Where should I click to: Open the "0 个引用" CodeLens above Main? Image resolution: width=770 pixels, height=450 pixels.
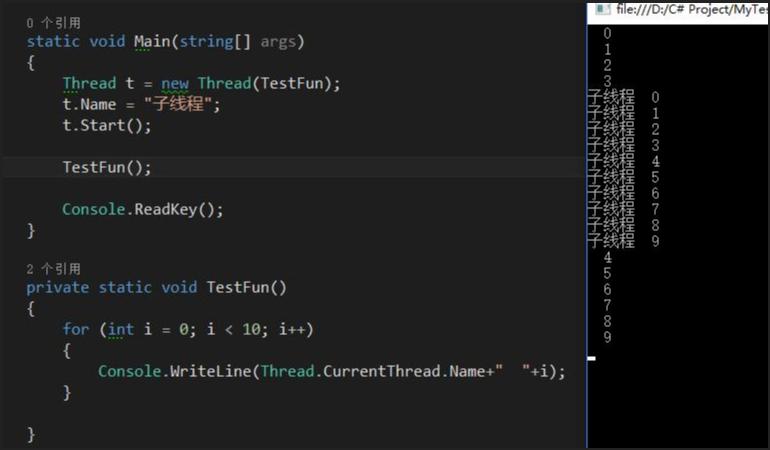pos(54,23)
